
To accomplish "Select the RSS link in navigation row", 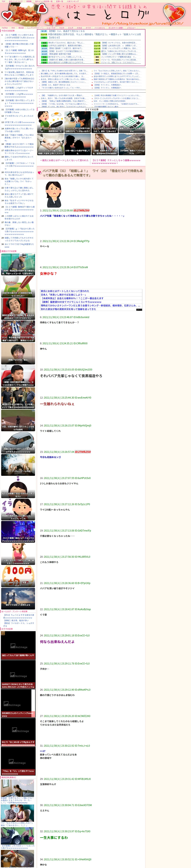I will [13, 28].
